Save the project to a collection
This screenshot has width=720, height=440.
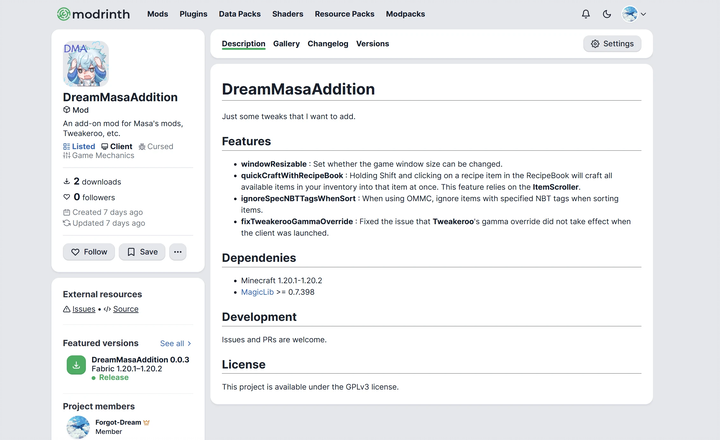(142, 252)
